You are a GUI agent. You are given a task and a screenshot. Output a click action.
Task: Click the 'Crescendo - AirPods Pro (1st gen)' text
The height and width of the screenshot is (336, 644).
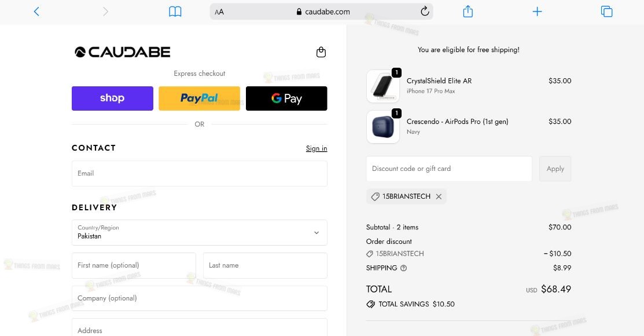coord(458,122)
